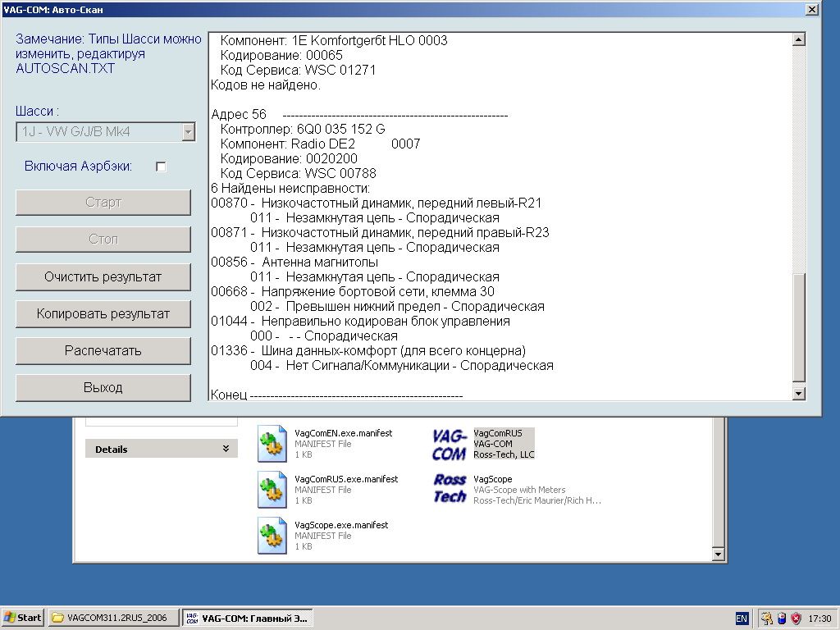Image resolution: width=840 pixels, height=630 pixels.
Task: Click Очистить результат button
Action: pyautogui.click(x=103, y=277)
